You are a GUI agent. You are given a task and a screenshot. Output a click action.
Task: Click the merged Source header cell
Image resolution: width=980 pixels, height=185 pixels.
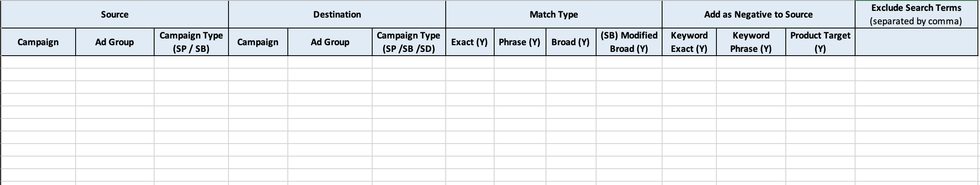(x=114, y=15)
